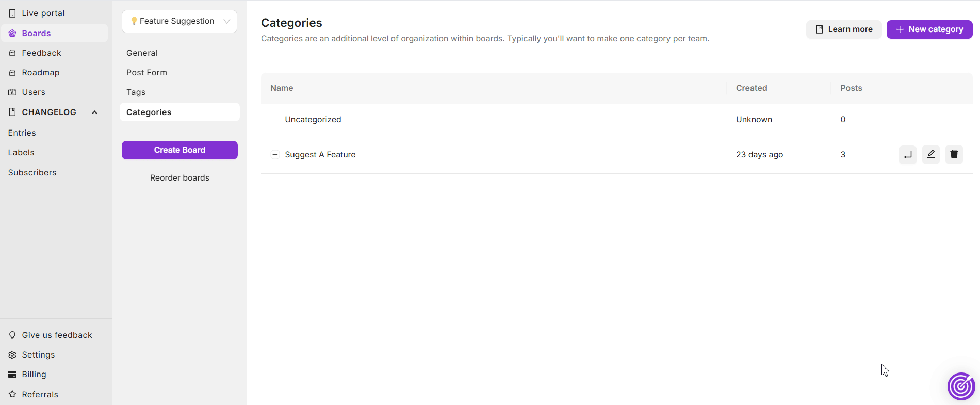The height and width of the screenshot is (405, 980).
Task: Open the floating target widget icon
Action: point(961,386)
